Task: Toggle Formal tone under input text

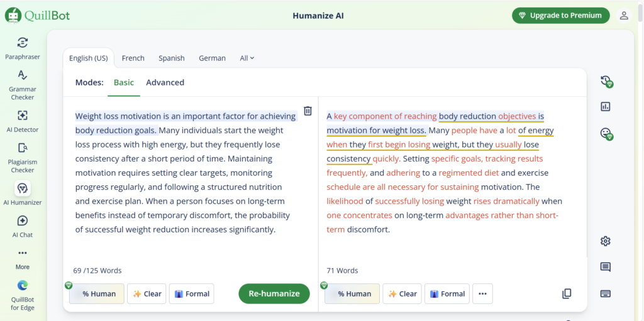Action: point(191,293)
